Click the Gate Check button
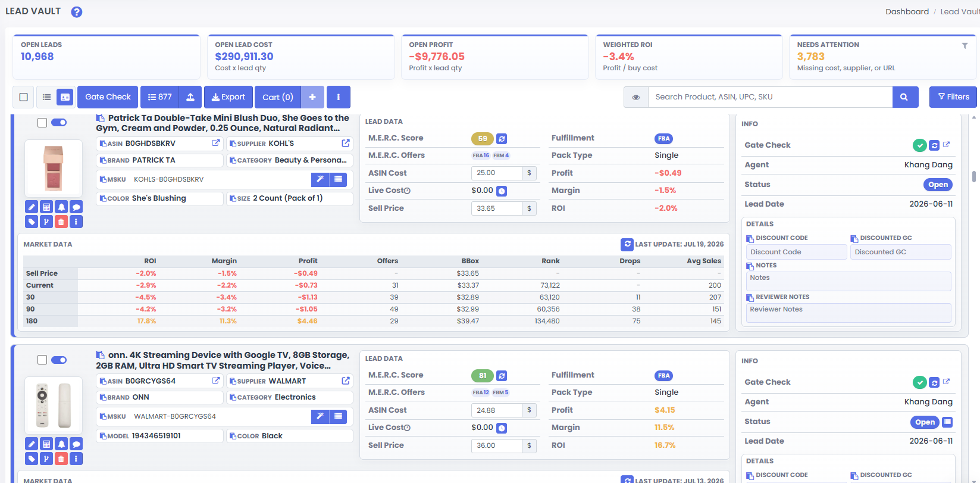 coord(108,97)
